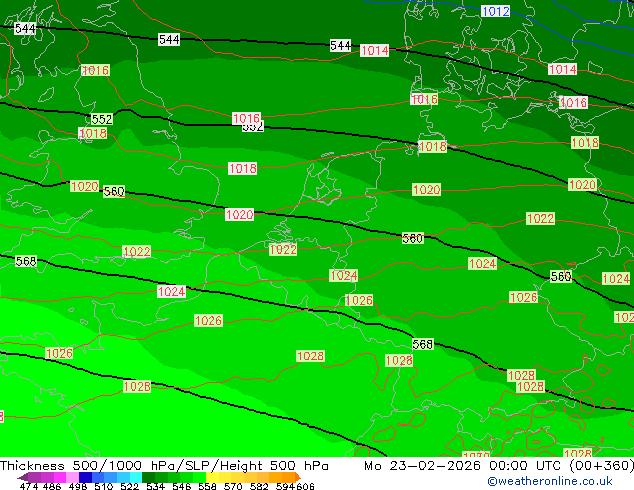The height and width of the screenshot is (490, 634).
Task: Click the forecast date 'Mo 23-02-2026 00:00 UTC (00+360)'
Action: 499,466
